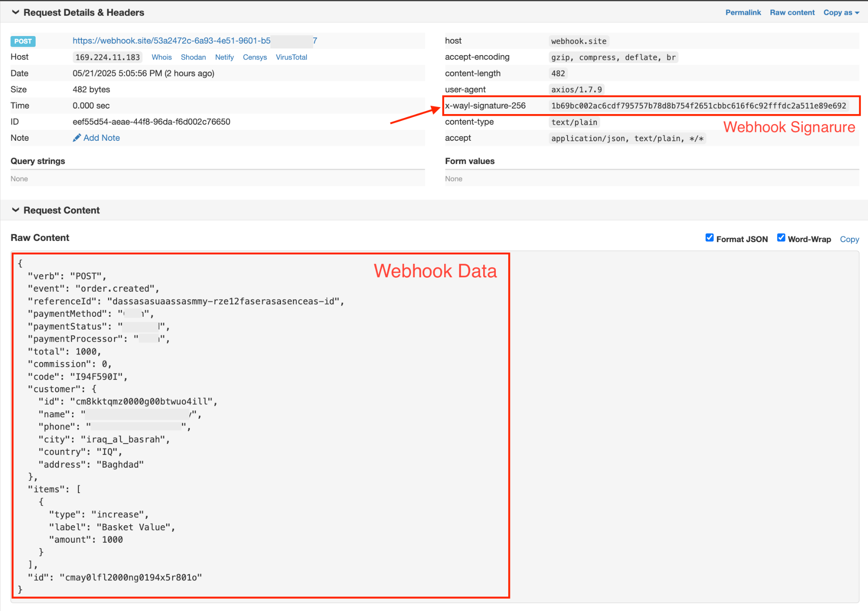Click the Add Note pencil icon
This screenshot has width=868, height=611.
78,138
